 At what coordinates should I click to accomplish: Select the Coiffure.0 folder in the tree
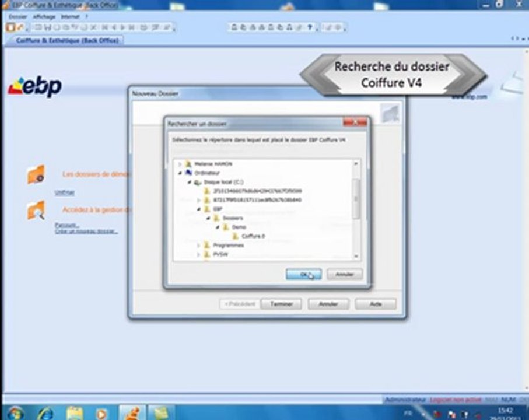pos(253,236)
